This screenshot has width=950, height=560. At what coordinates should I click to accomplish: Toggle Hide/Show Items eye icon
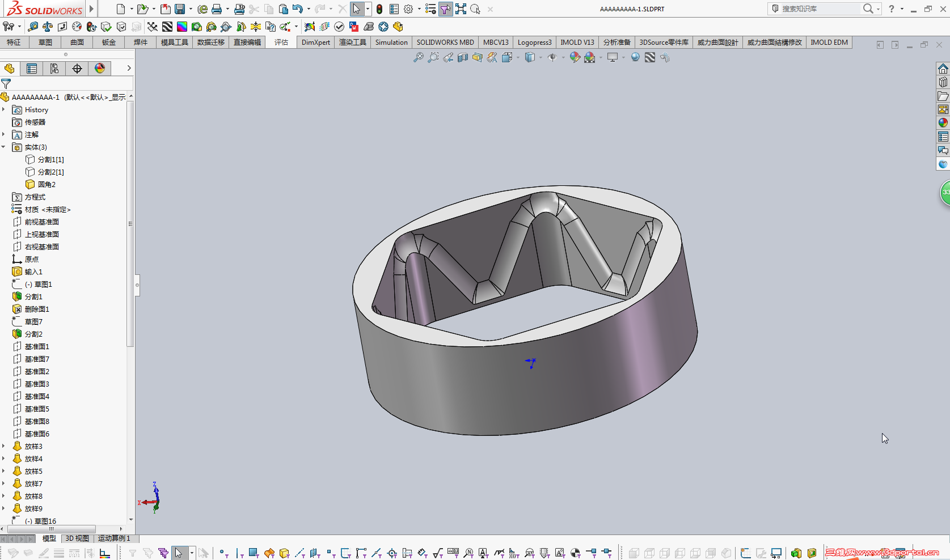pyautogui.click(x=552, y=57)
